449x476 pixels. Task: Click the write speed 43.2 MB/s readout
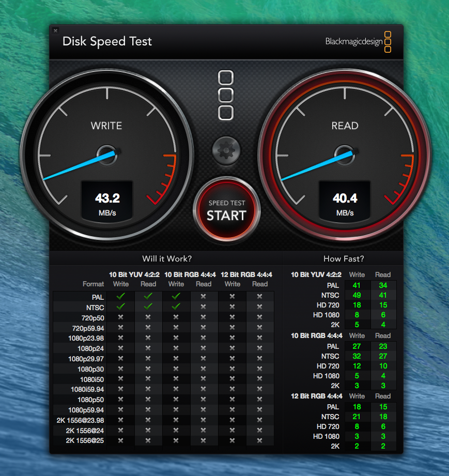[x=107, y=203]
